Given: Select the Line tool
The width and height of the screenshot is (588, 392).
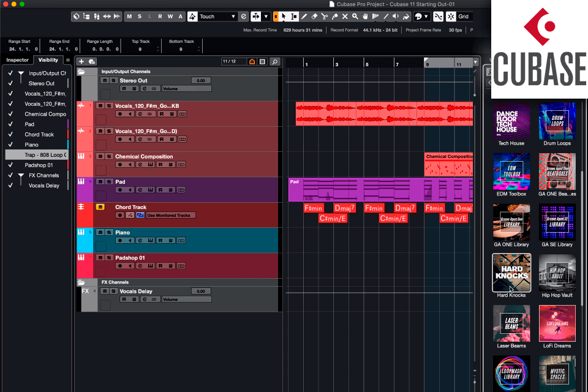Looking at the screenshot, I should (x=385, y=17).
